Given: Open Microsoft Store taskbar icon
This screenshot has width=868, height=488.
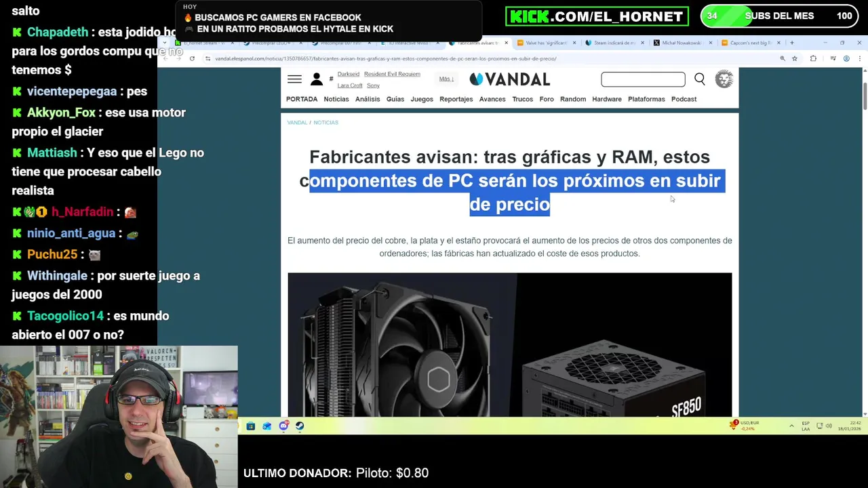Looking at the screenshot, I should [x=250, y=426].
